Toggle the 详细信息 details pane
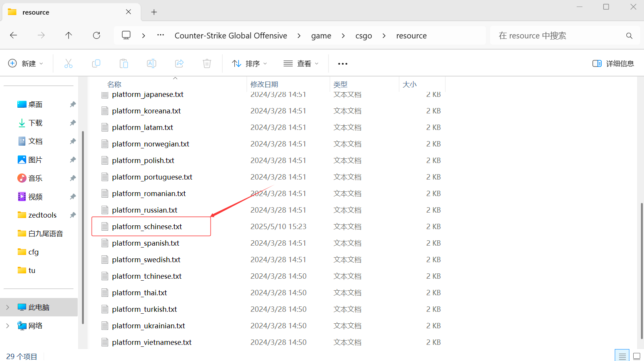644x361 pixels. 613,63
